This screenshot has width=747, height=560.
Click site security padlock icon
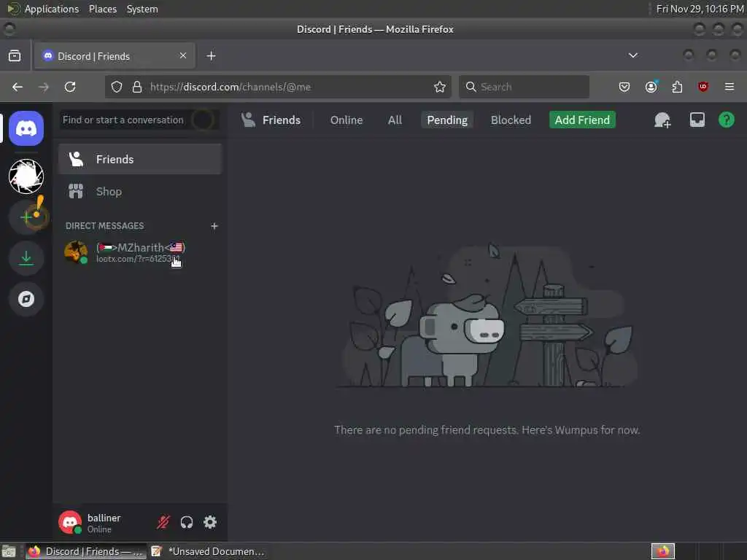click(137, 87)
